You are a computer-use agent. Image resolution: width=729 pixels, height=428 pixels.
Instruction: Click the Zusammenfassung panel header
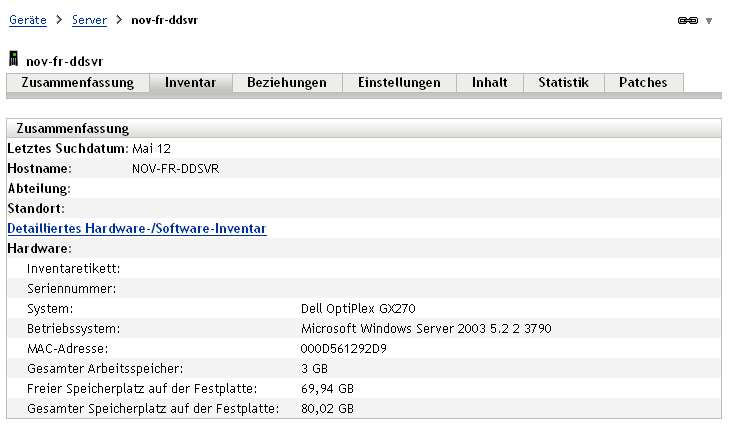point(79,128)
